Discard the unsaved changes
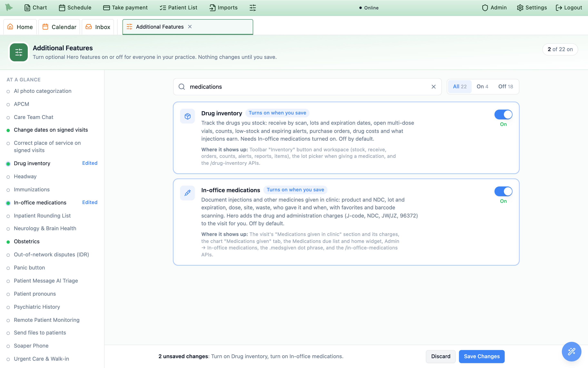The image size is (588, 368). pos(441,356)
